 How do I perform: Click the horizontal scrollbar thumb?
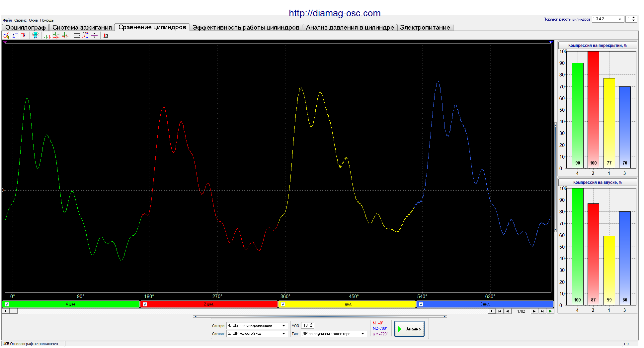(13, 311)
